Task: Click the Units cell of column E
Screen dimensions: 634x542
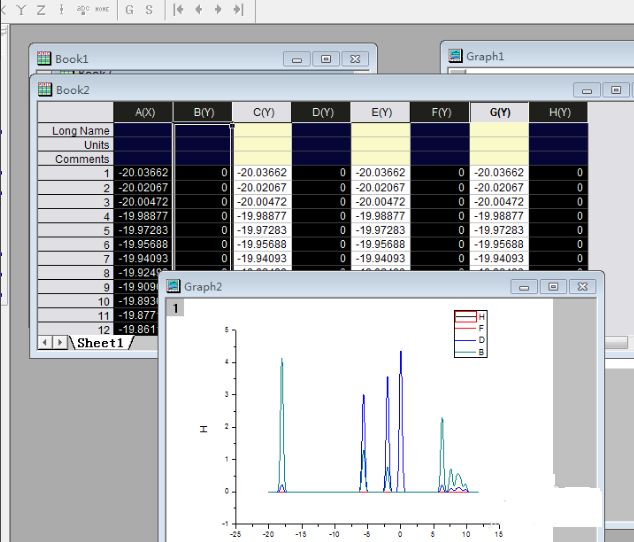Action: click(x=381, y=144)
